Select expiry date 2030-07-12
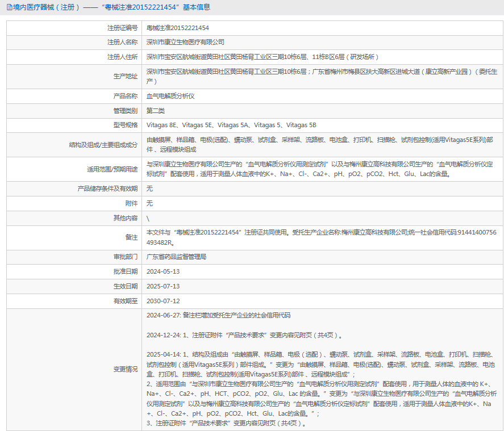This screenshot has height=431, width=504. pyautogui.click(x=163, y=301)
